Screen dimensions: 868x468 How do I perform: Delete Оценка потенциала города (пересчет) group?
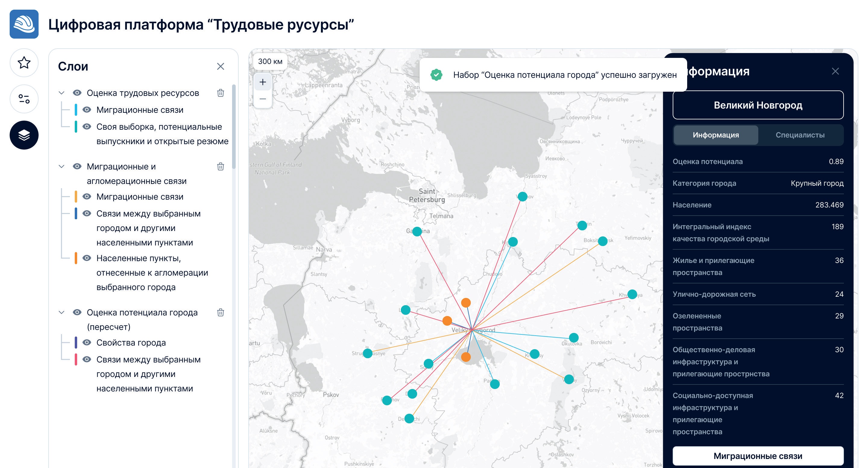click(x=220, y=312)
